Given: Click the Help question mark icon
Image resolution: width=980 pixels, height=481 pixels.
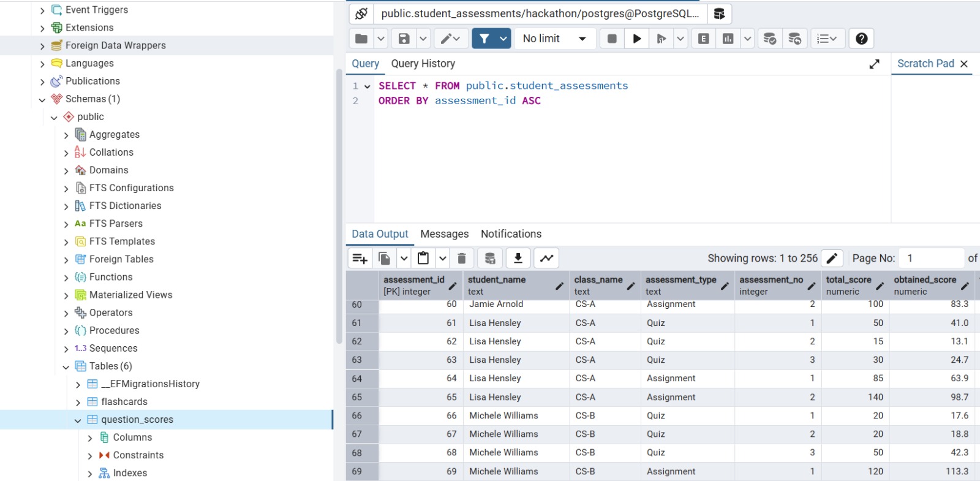Looking at the screenshot, I should [x=861, y=39].
